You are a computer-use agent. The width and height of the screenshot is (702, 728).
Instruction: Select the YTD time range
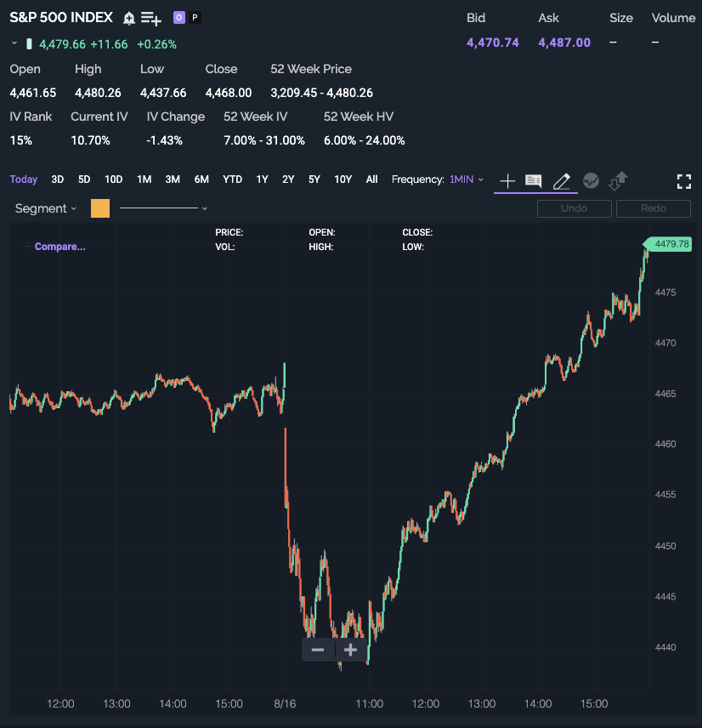pos(233,179)
